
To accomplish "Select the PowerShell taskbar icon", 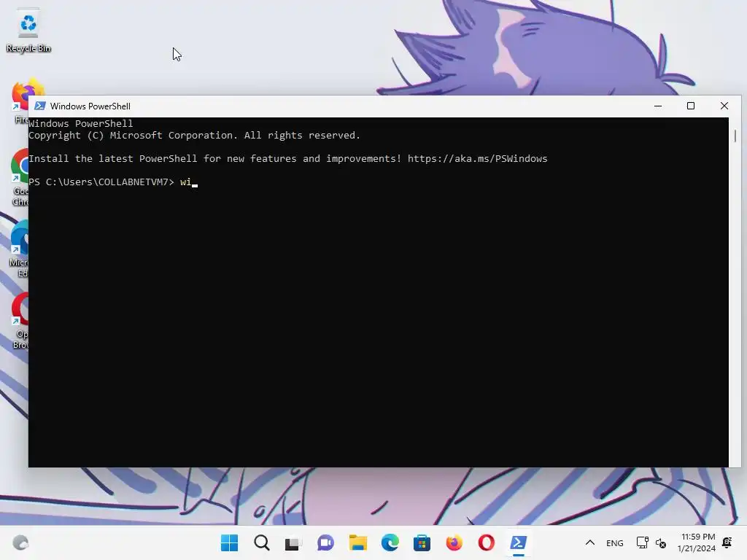I will pos(519,542).
